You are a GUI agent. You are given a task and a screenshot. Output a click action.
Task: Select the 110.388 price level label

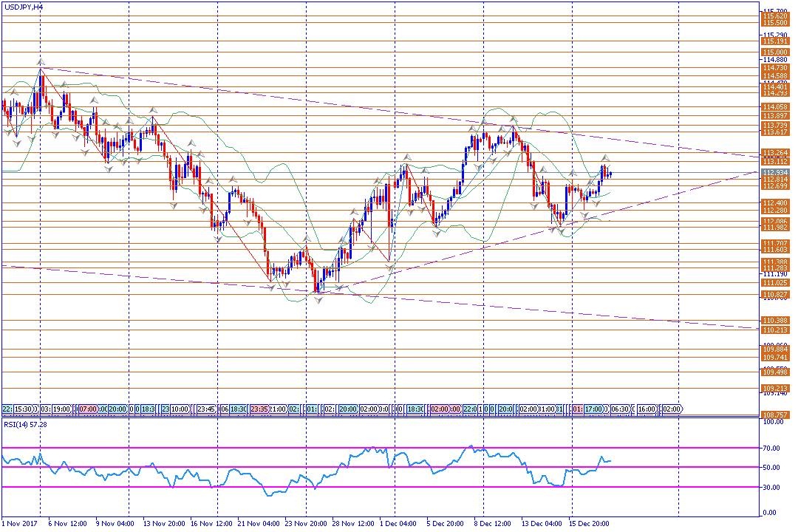(x=775, y=321)
